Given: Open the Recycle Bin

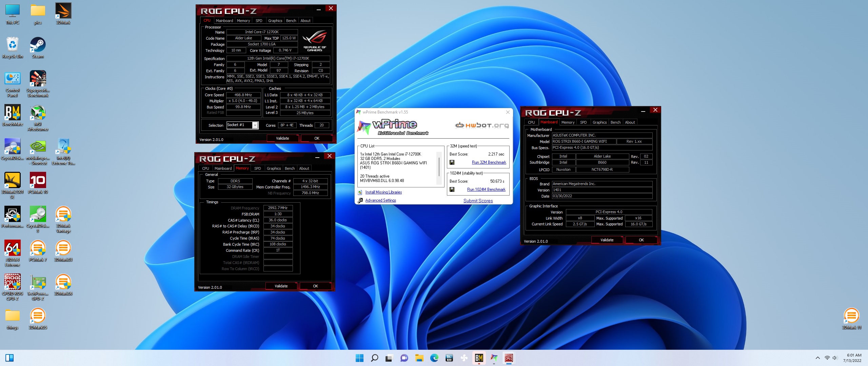Looking at the screenshot, I should click(13, 47).
